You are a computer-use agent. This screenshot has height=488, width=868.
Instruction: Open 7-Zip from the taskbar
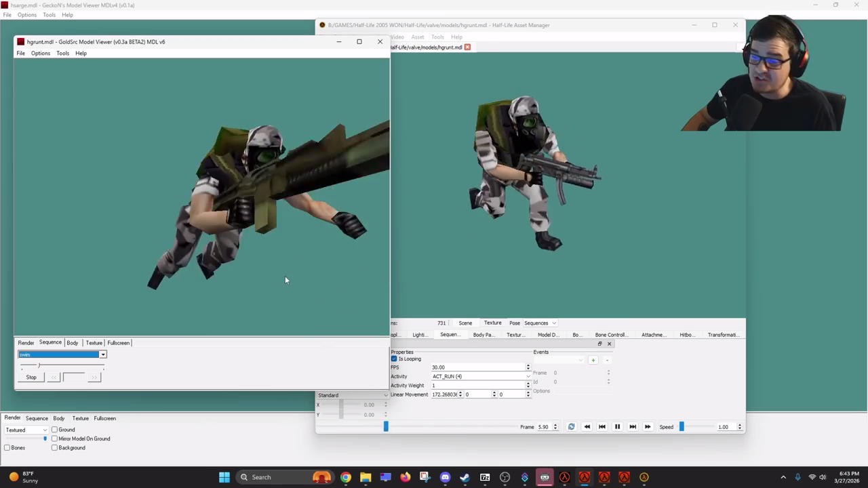[485, 477]
